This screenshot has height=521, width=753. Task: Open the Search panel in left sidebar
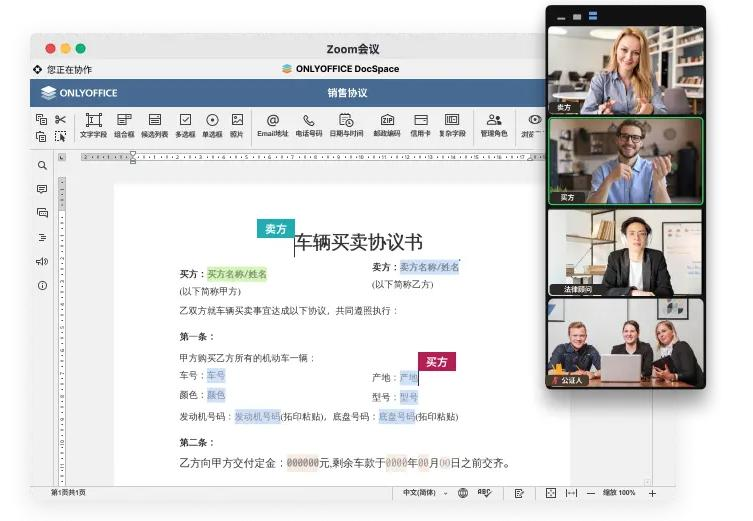pyautogui.click(x=42, y=165)
